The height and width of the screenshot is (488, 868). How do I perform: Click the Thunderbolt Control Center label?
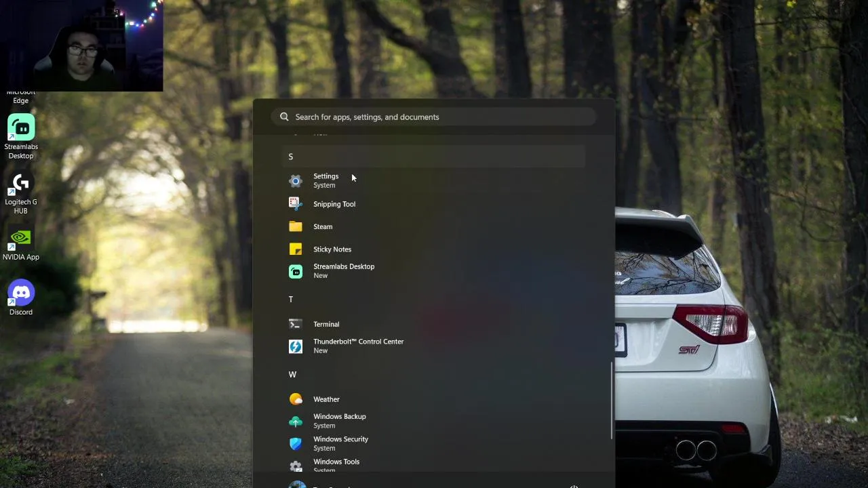coord(358,342)
